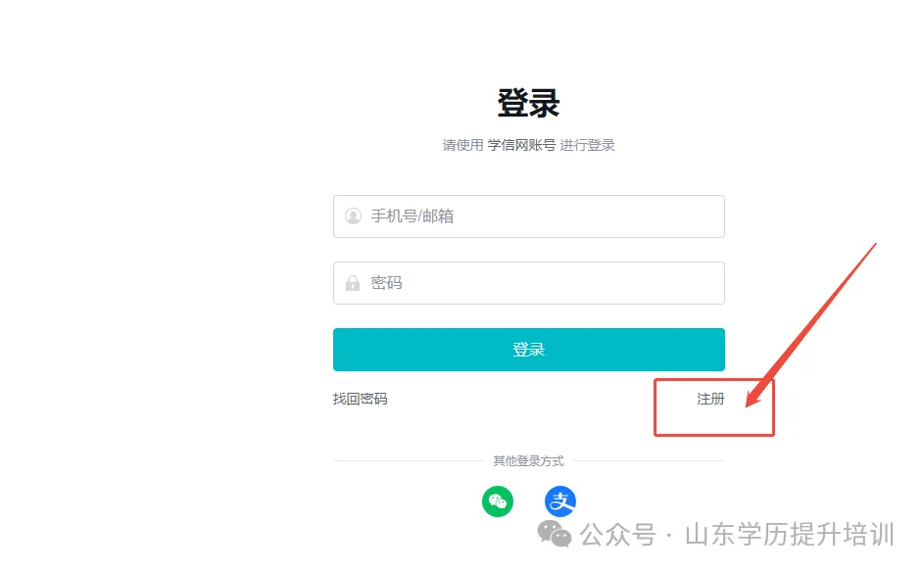This screenshot has height=572, width=924.
Task: Open the 找回密码 link
Action: [361, 400]
